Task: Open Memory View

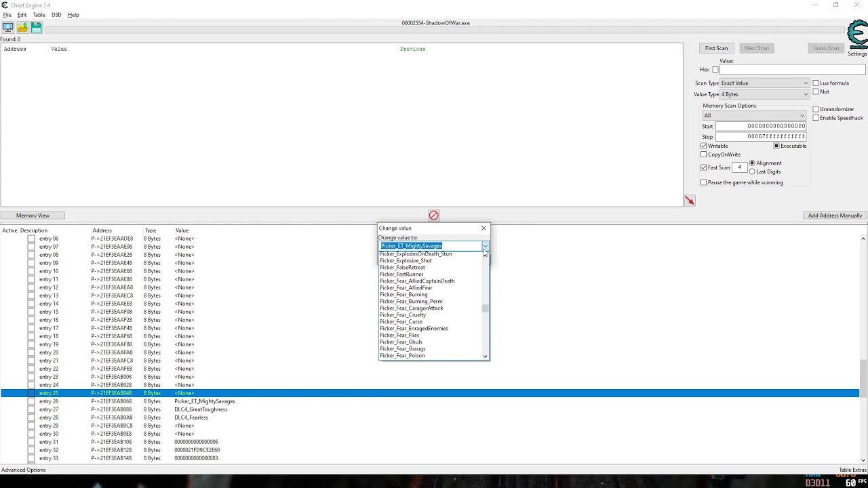Action: tap(33, 216)
